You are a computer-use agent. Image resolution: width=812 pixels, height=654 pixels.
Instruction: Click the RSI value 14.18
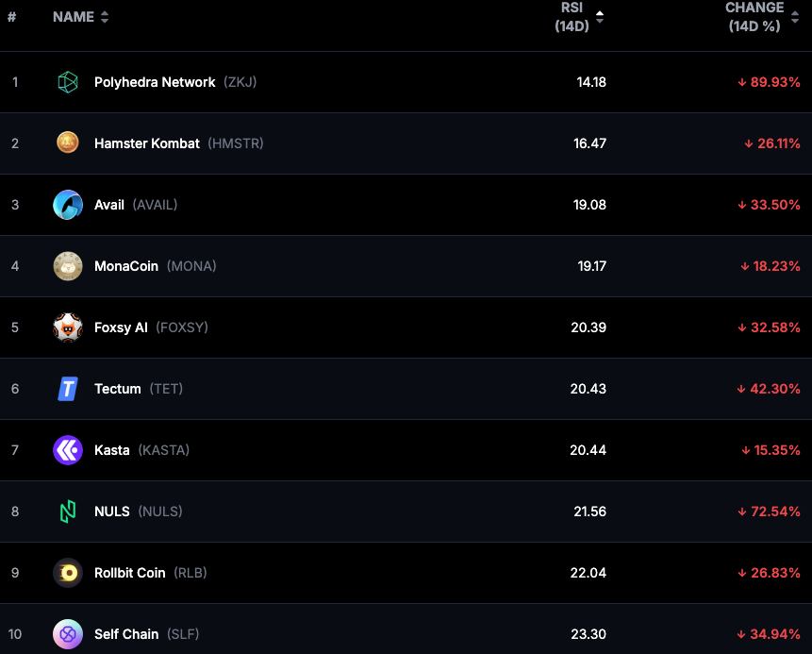[591, 82]
